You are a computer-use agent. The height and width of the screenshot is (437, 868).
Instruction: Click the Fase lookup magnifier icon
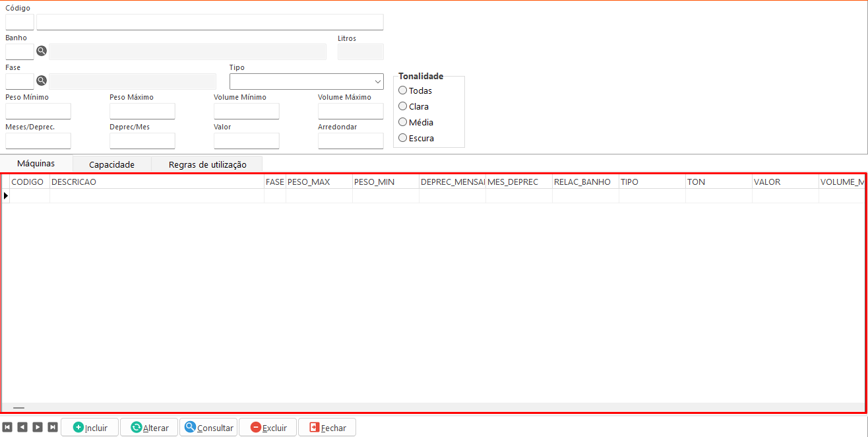coord(42,81)
